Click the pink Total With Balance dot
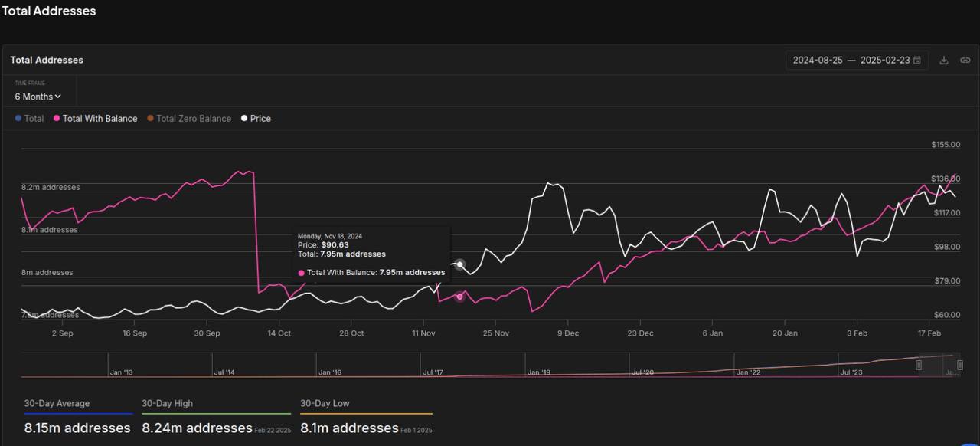Image resolution: width=980 pixels, height=446 pixels. (57, 119)
